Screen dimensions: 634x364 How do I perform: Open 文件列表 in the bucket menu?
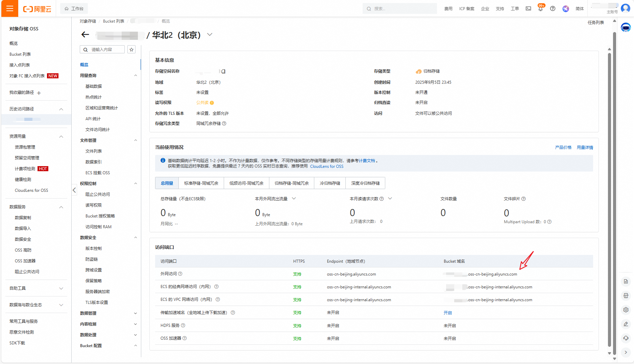(x=94, y=151)
